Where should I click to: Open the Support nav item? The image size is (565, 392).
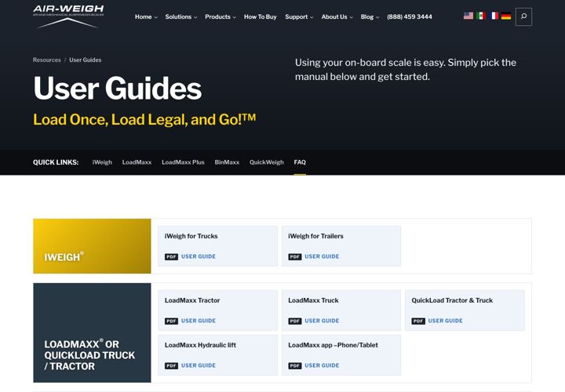pyautogui.click(x=296, y=17)
